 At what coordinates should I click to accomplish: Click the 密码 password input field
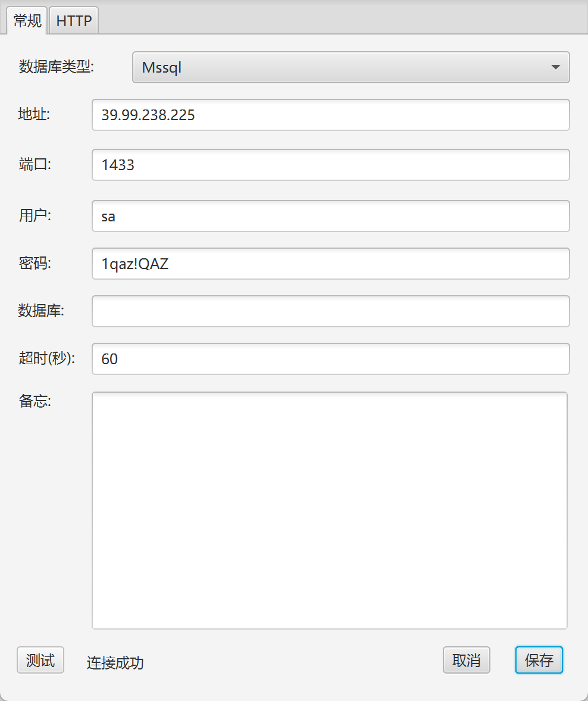pyautogui.click(x=330, y=264)
